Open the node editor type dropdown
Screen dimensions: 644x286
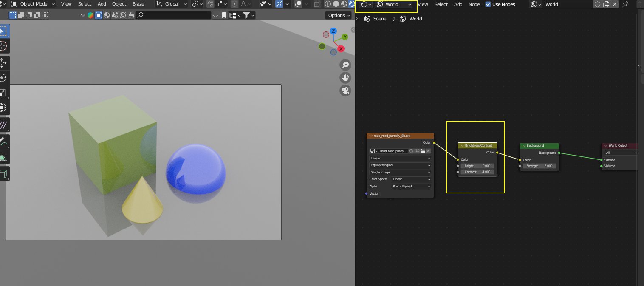(x=366, y=4)
